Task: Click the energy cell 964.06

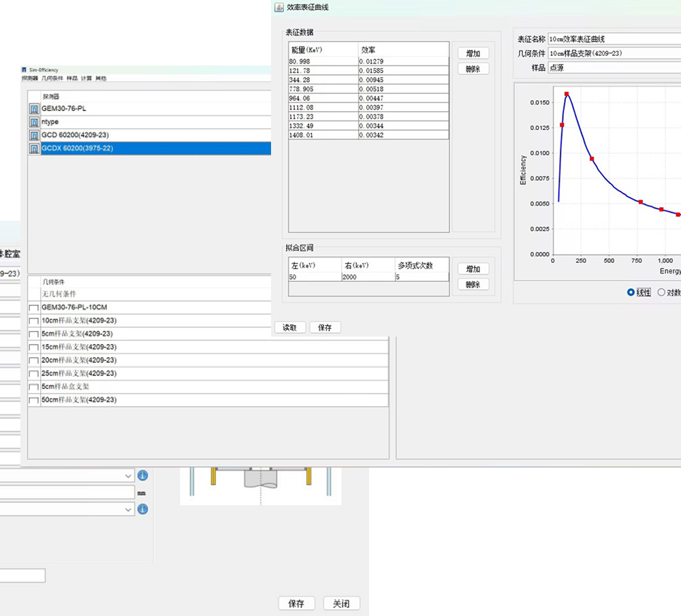Action: pyautogui.click(x=323, y=98)
